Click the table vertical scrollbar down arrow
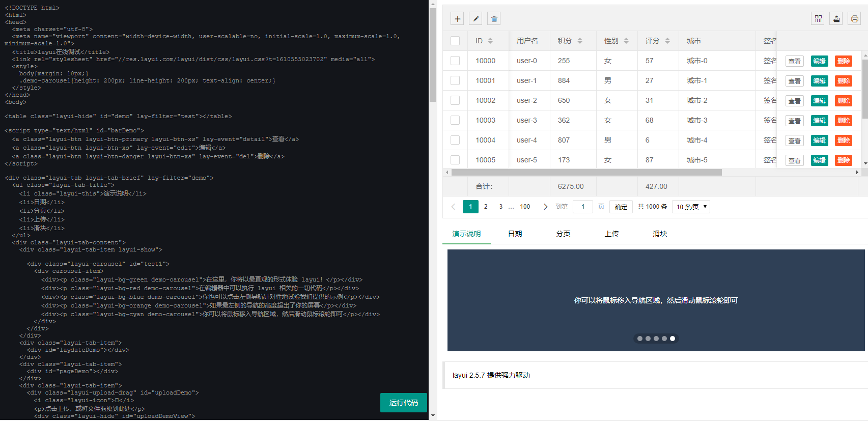 865,163
